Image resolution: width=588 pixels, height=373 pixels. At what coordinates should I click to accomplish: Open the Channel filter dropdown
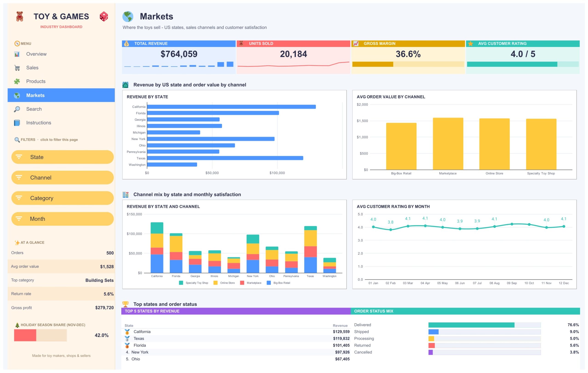tap(62, 178)
